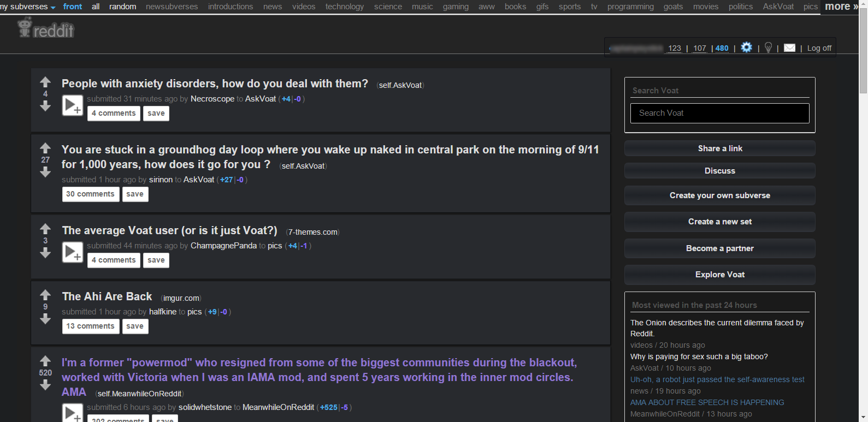Focus the Search Voat input field

pos(720,113)
